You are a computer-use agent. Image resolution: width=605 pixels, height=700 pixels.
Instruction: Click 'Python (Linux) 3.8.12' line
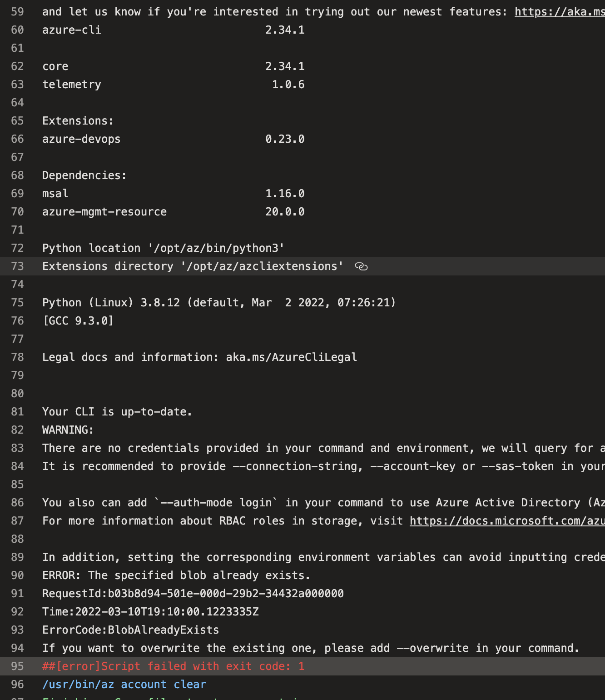pyautogui.click(x=219, y=303)
